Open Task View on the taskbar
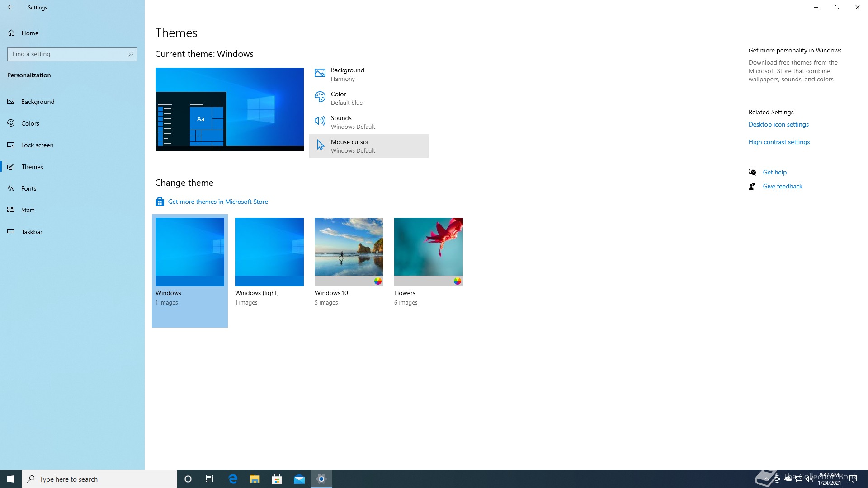 coord(210,479)
